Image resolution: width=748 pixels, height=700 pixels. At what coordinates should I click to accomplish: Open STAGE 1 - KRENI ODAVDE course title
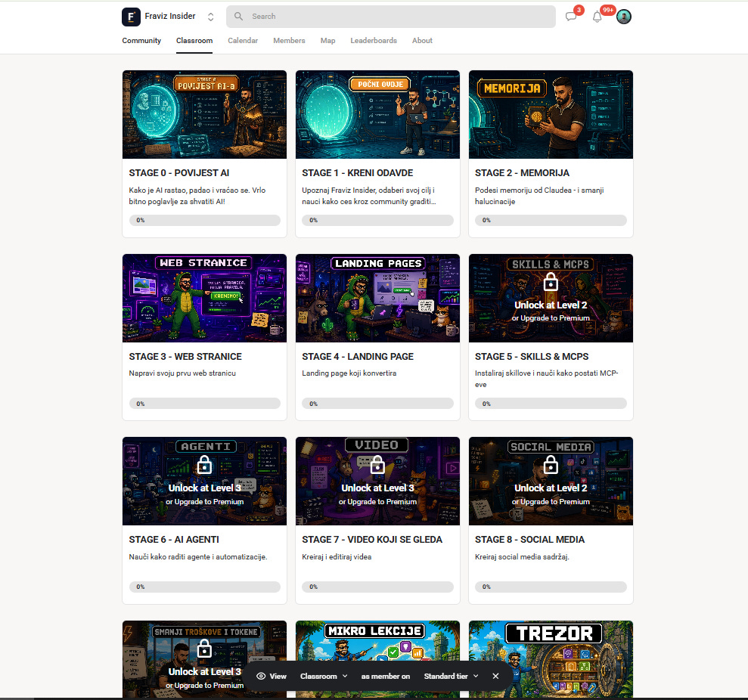[x=357, y=172]
